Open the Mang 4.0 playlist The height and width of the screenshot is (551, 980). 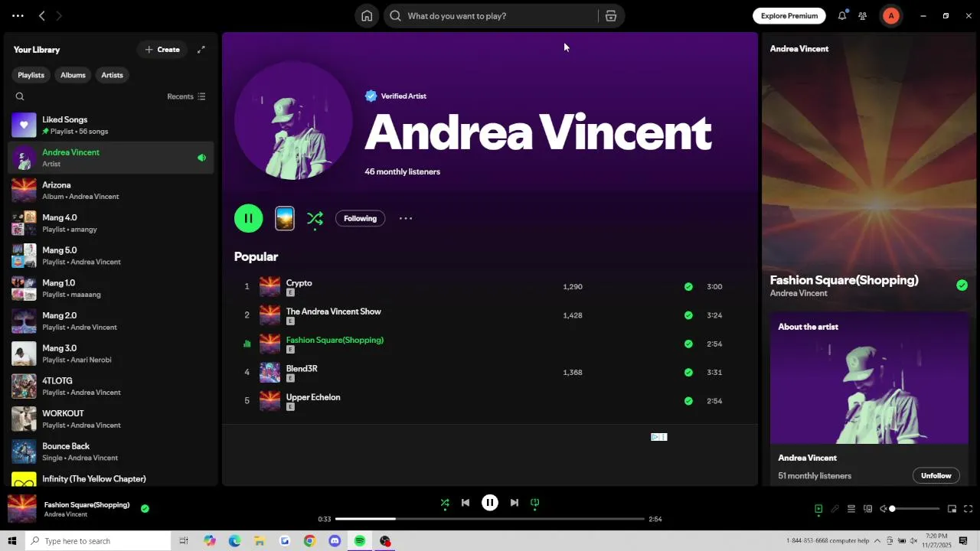click(111, 223)
